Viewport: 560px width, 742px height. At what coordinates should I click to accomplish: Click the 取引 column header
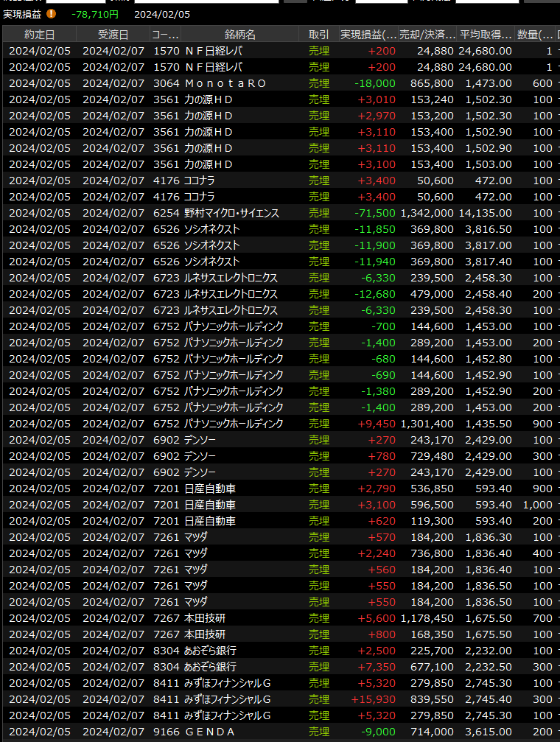tap(319, 35)
